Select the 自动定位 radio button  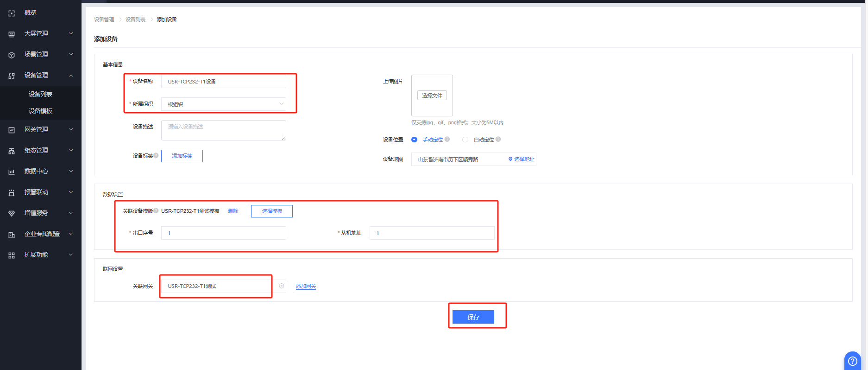pyautogui.click(x=465, y=140)
